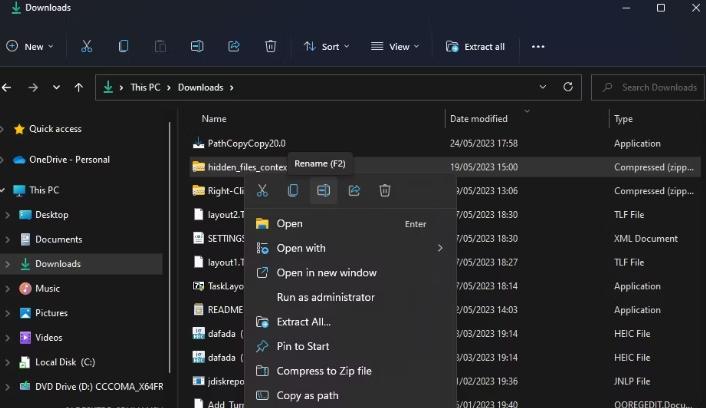Choose Copy as path in the context menu
The width and height of the screenshot is (706, 408).
(307, 395)
